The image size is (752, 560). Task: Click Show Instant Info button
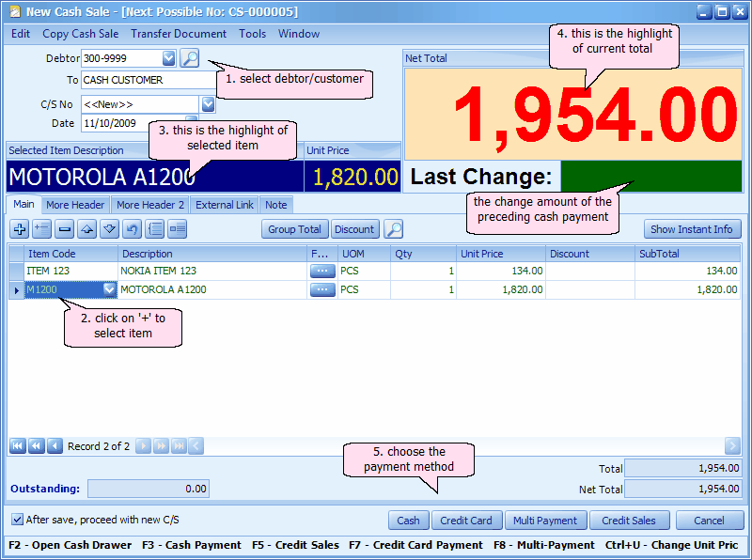coord(692,229)
